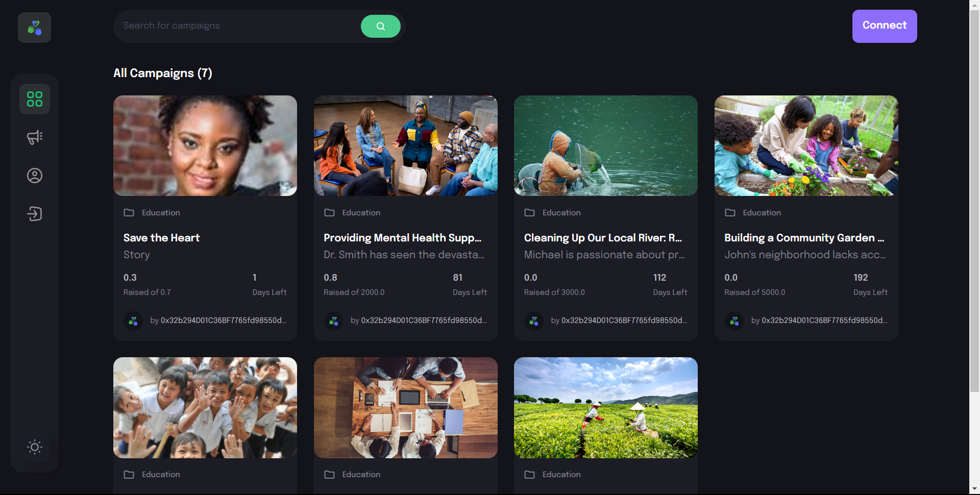980x495 pixels.
Task: Open the profile user icon in sidebar
Action: point(35,176)
